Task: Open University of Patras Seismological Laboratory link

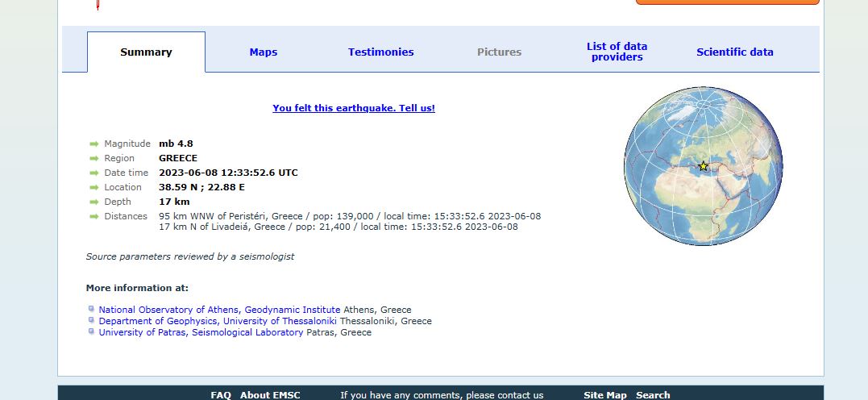Action: (201, 332)
